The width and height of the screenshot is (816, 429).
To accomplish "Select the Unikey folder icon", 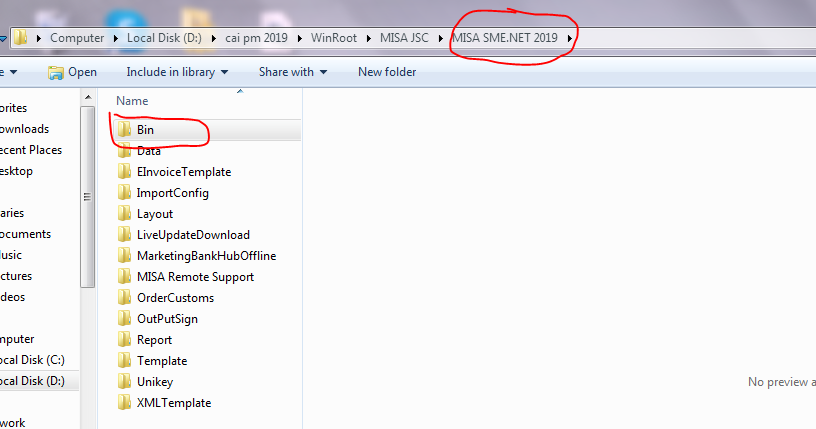I will pyautogui.click(x=124, y=382).
